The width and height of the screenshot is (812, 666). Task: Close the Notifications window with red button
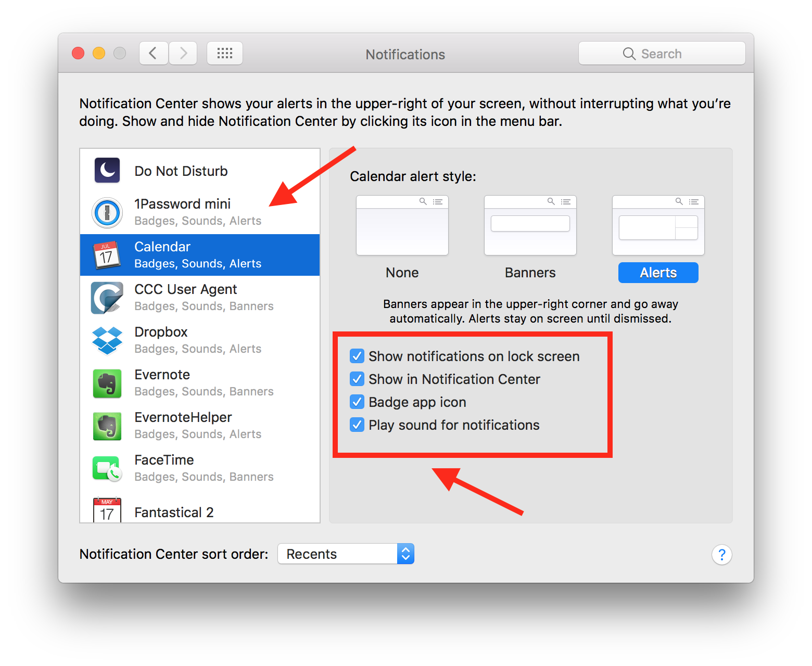click(78, 53)
